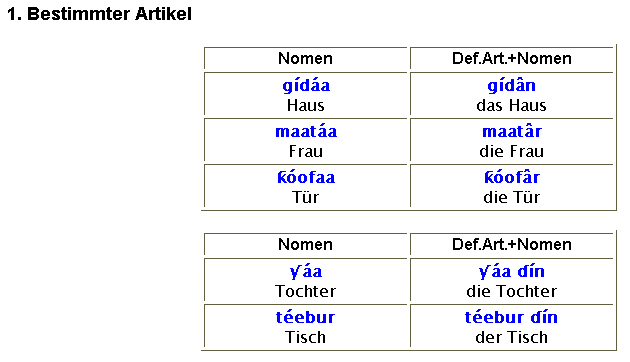
Task: Click the blue phrase 'téebur ɗín'
Action: pos(511,317)
